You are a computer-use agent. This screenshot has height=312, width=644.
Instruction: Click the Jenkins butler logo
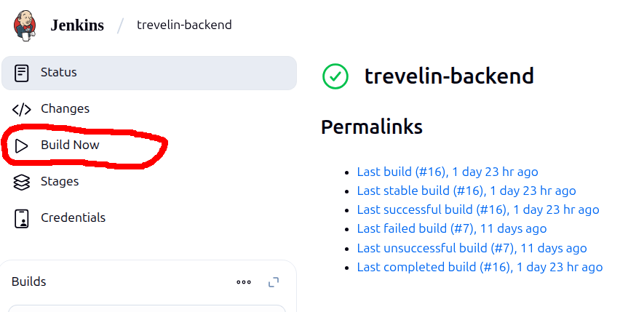pos(25,25)
